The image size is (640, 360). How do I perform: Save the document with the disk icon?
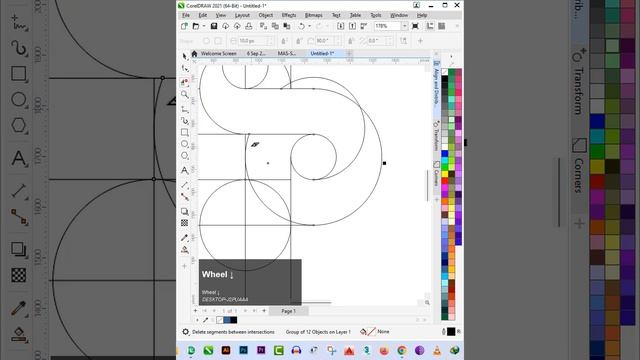click(213, 26)
